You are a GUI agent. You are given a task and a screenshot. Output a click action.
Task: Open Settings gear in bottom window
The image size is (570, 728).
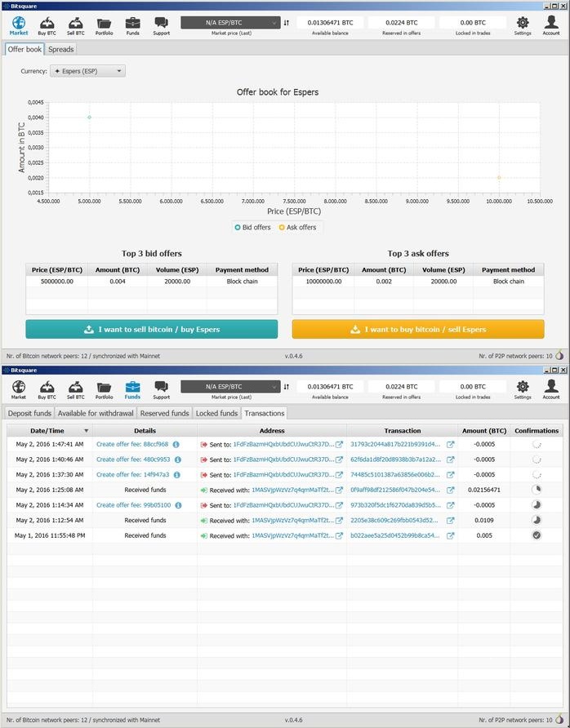point(523,390)
